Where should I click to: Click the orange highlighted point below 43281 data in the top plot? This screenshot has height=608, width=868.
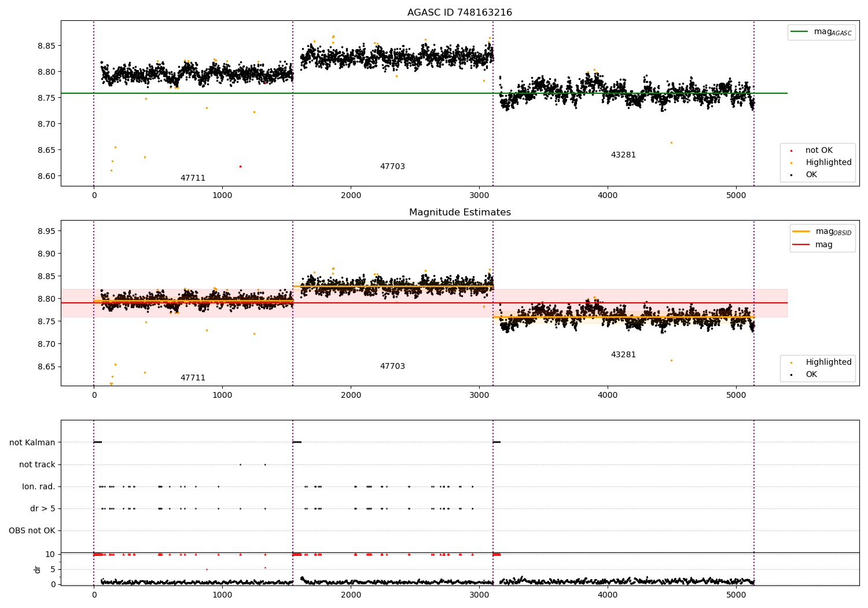point(671,142)
